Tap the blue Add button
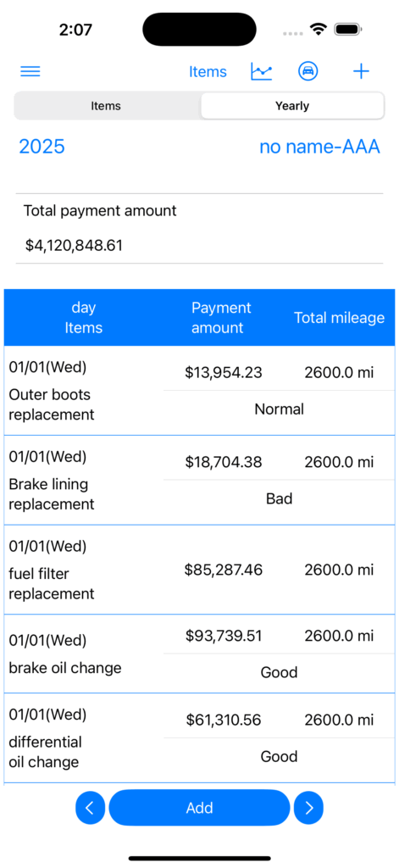The image size is (399, 868). pyautogui.click(x=199, y=808)
